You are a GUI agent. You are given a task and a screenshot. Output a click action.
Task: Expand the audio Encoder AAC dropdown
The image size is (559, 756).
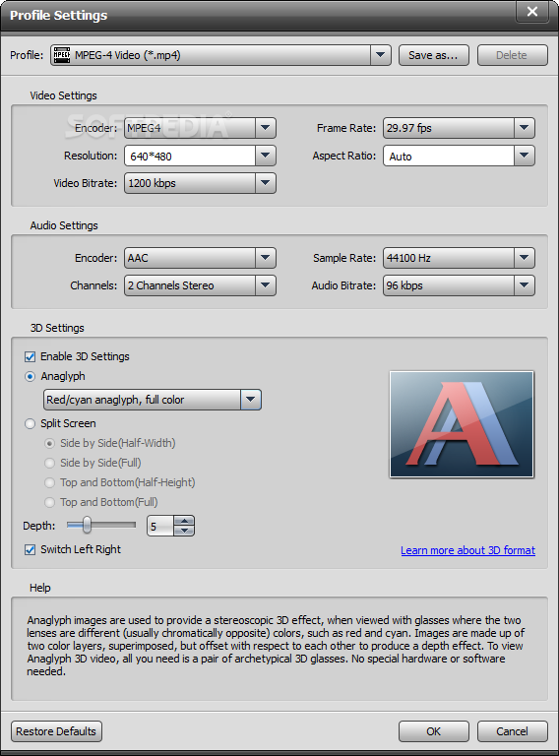pos(265,258)
